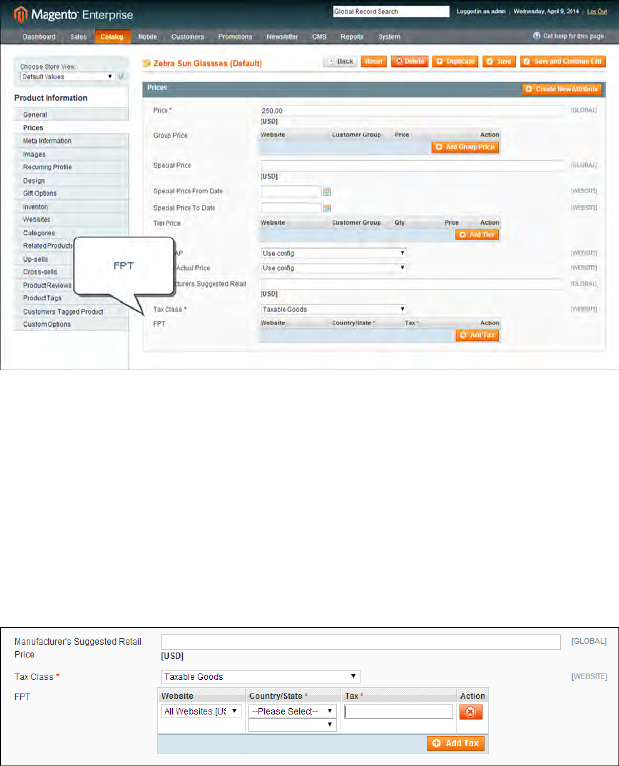Open the CMS menu

[x=319, y=37]
